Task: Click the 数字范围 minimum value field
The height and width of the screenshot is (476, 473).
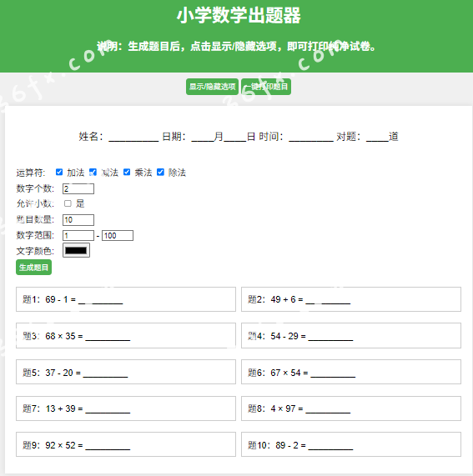Action: click(x=78, y=236)
